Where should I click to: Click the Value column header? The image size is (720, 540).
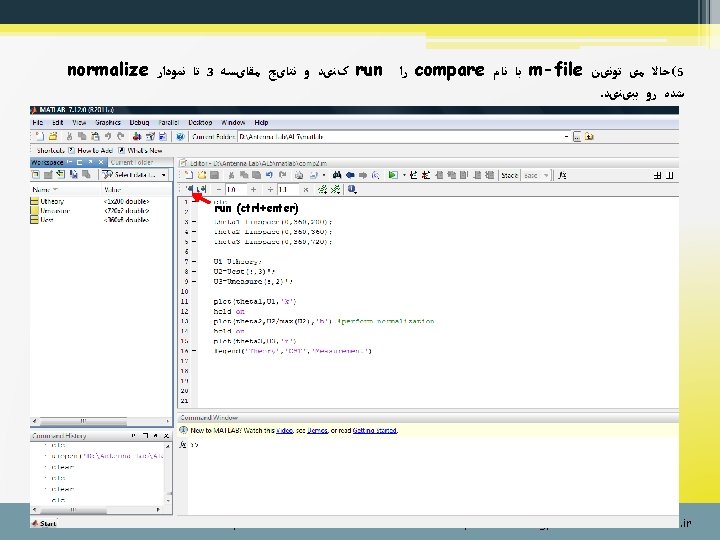[x=136, y=190]
